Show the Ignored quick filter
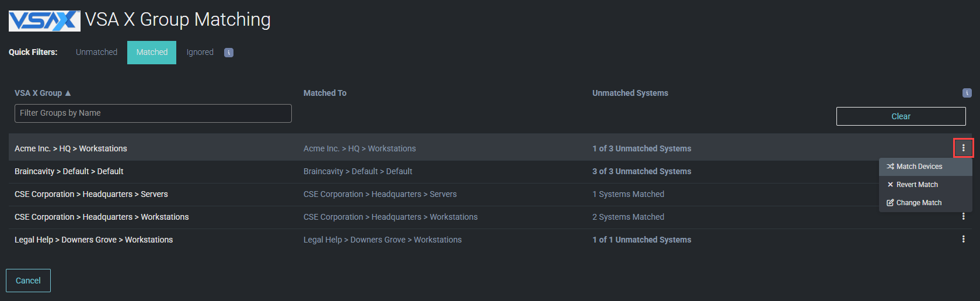Image resolution: width=980 pixels, height=301 pixels. click(x=200, y=52)
